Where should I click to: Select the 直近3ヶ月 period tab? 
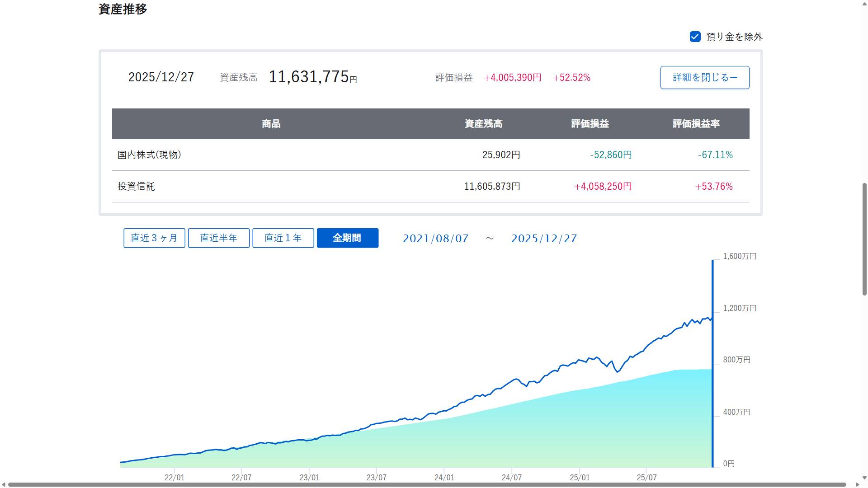coord(154,238)
